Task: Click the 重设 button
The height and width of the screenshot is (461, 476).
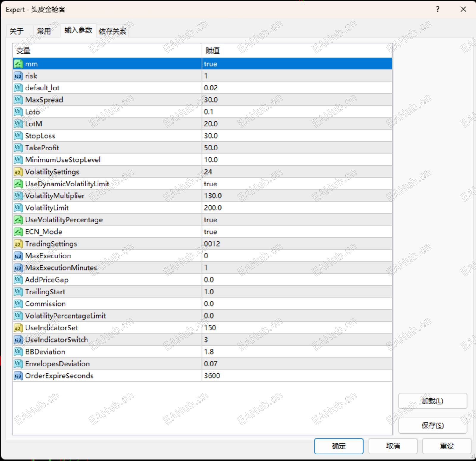Action: click(447, 446)
